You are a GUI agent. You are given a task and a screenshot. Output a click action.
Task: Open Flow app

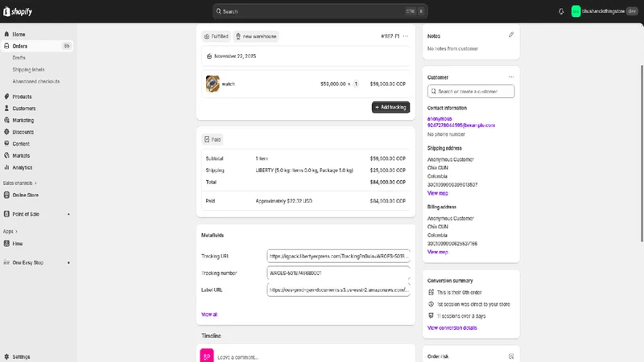click(x=17, y=244)
